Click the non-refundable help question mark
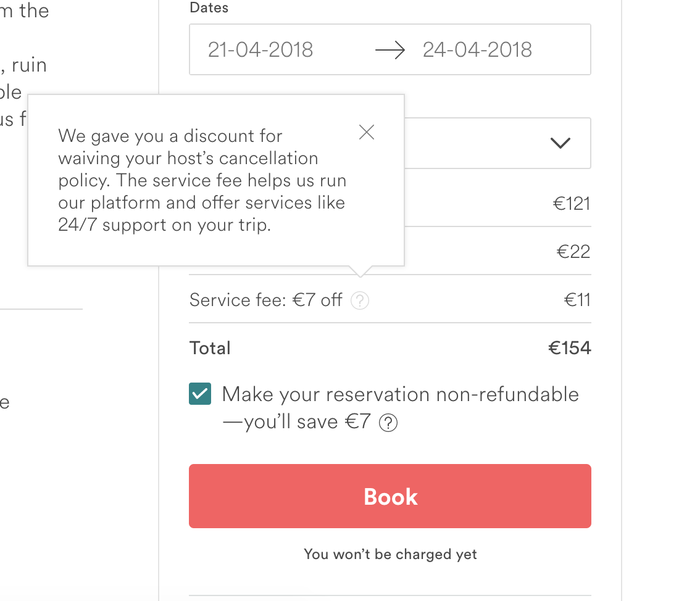Image resolution: width=700 pixels, height=601 pixels. [x=388, y=423]
